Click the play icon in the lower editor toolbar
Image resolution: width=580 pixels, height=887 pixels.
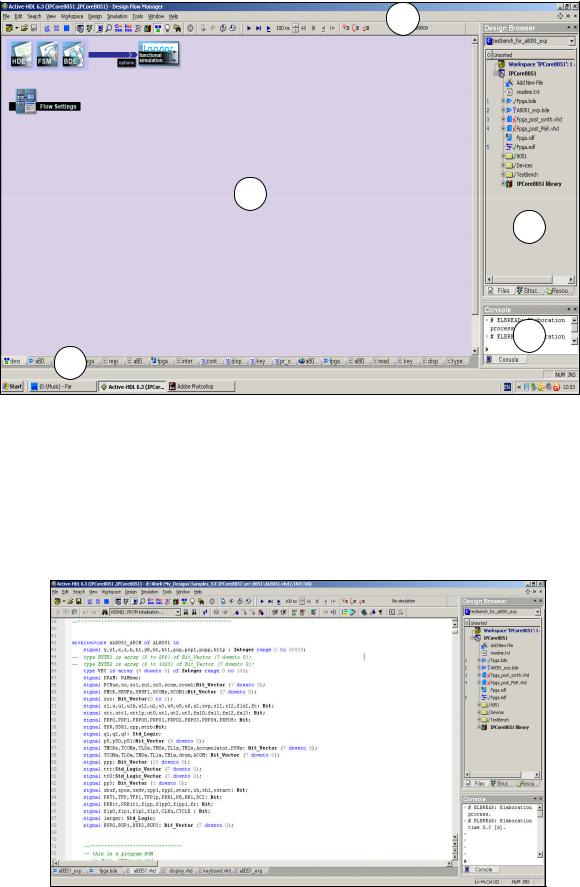tap(261, 601)
